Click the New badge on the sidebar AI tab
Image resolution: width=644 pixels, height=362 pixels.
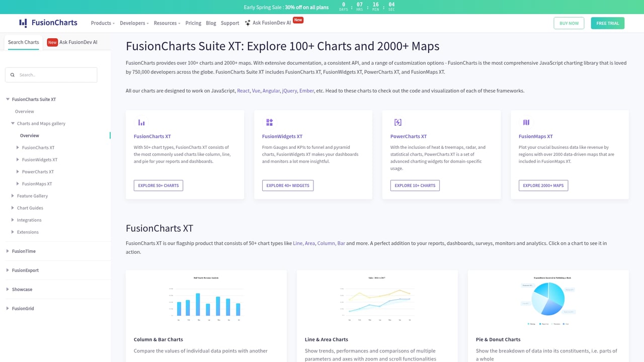point(52,42)
